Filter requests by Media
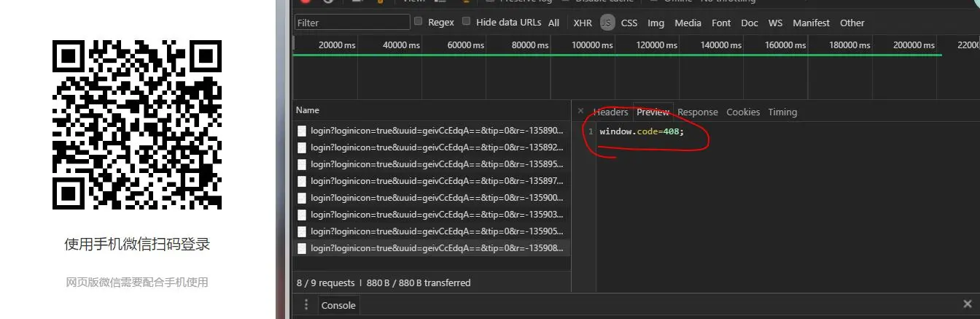Image resolution: width=980 pixels, height=319 pixels. click(x=688, y=23)
